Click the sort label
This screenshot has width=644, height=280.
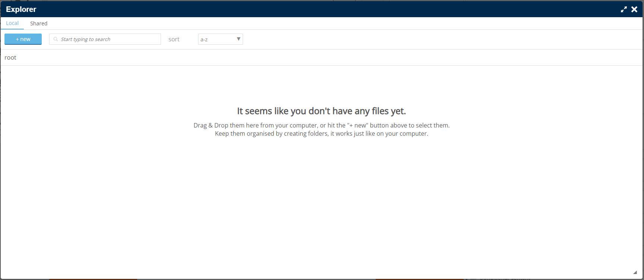click(174, 39)
